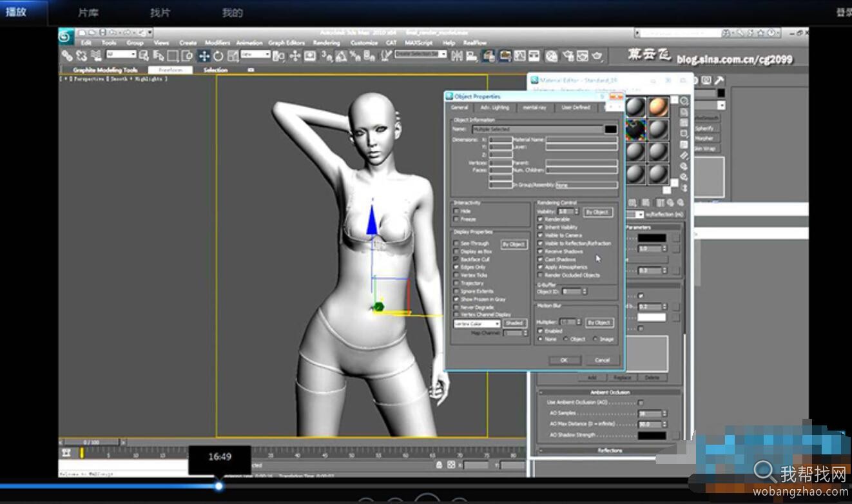The image size is (852, 504).
Task: Click the Align tool icon
Action: coord(471,56)
